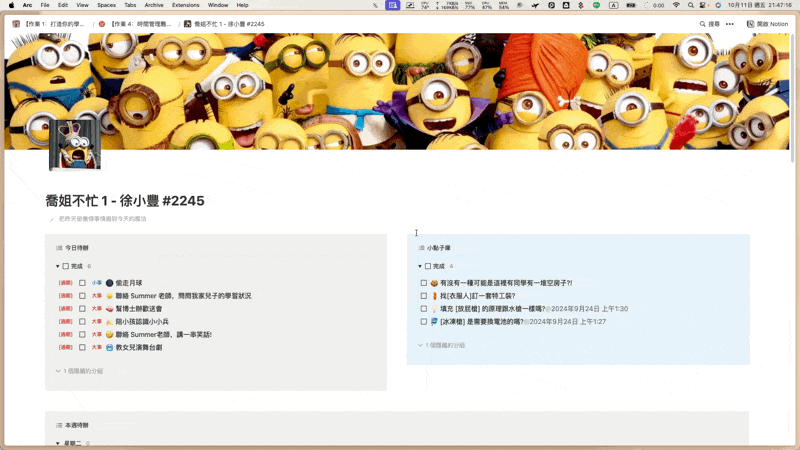Open the Apple menu
Viewport: 800px width, 450px height.
click(11, 5)
